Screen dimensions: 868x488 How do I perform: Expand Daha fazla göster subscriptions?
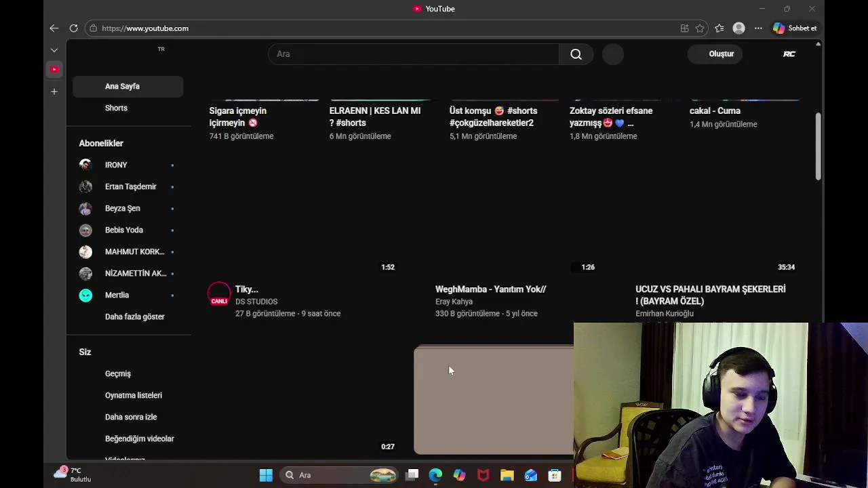[x=127, y=317]
